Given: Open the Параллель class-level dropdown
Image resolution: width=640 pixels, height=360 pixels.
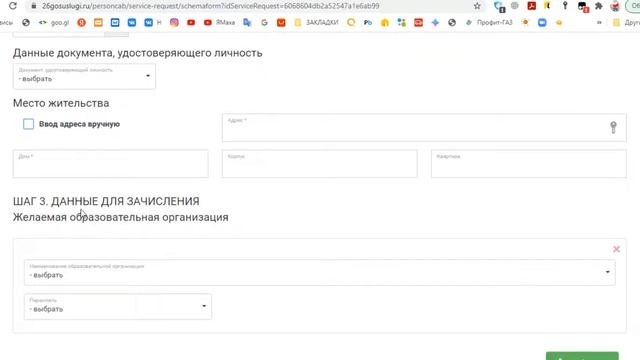Looking at the screenshot, I should [118, 307].
